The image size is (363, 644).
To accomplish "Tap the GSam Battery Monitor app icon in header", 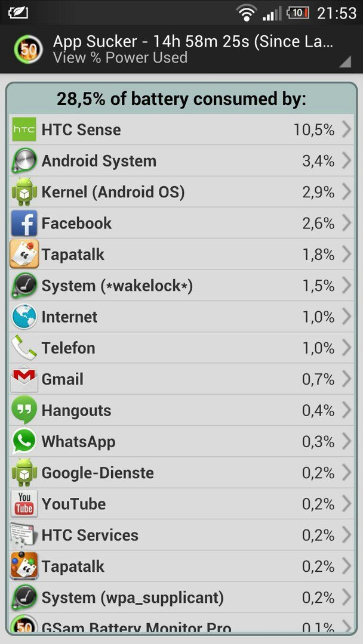I will [x=28, y=49].
